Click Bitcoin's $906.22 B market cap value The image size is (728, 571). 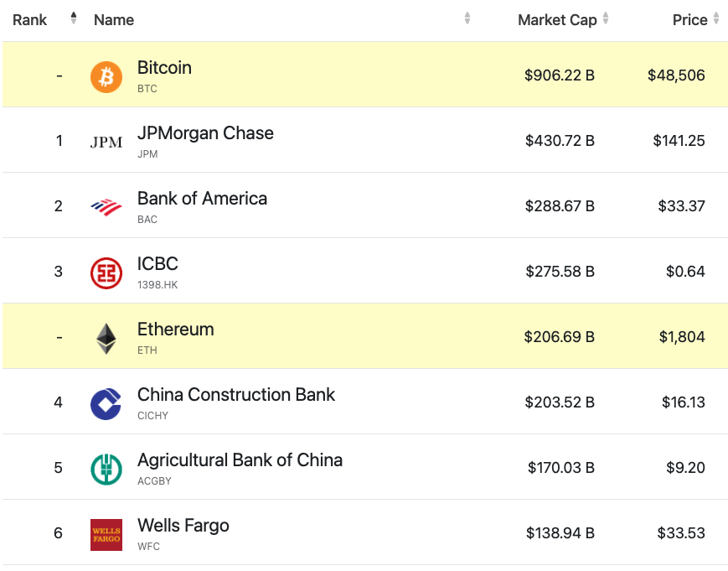[x=560, y=75]
